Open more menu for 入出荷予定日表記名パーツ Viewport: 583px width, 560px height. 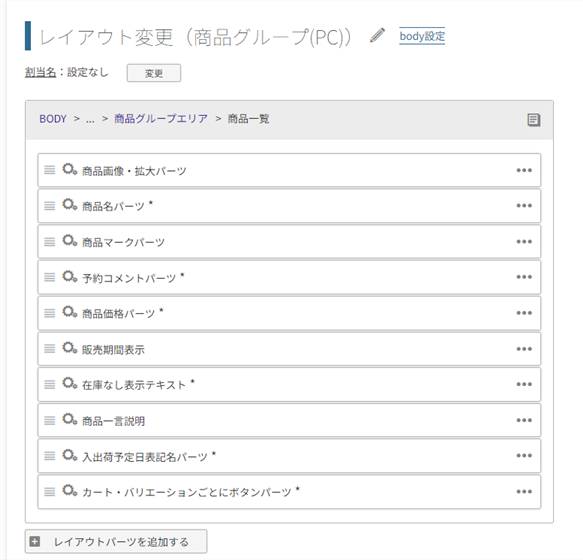524,456
